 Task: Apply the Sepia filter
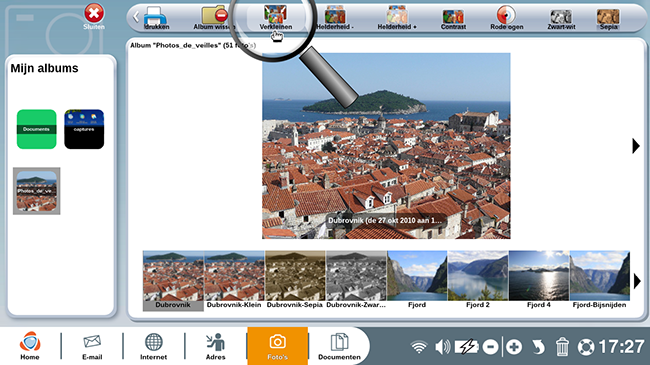[x=608, y=18]
